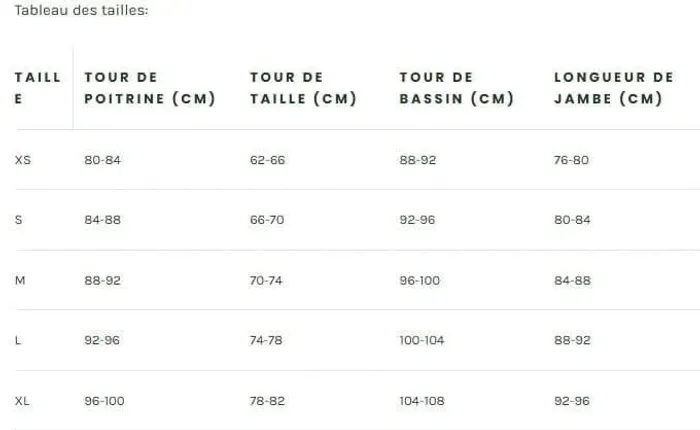Click the 80-84 chest value for XS
The height and width of the screenshot is (430, 700).
pyautogui.click(x=103, y=160)
